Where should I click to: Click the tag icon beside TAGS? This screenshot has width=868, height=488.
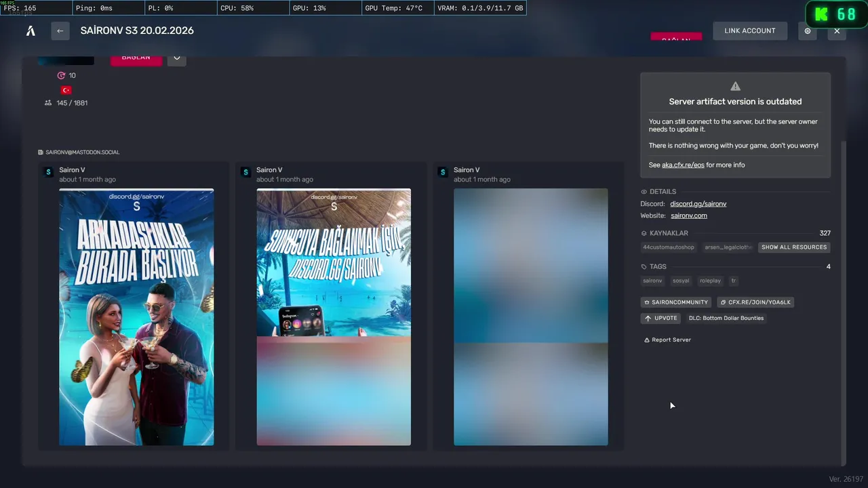coord(644,267)
